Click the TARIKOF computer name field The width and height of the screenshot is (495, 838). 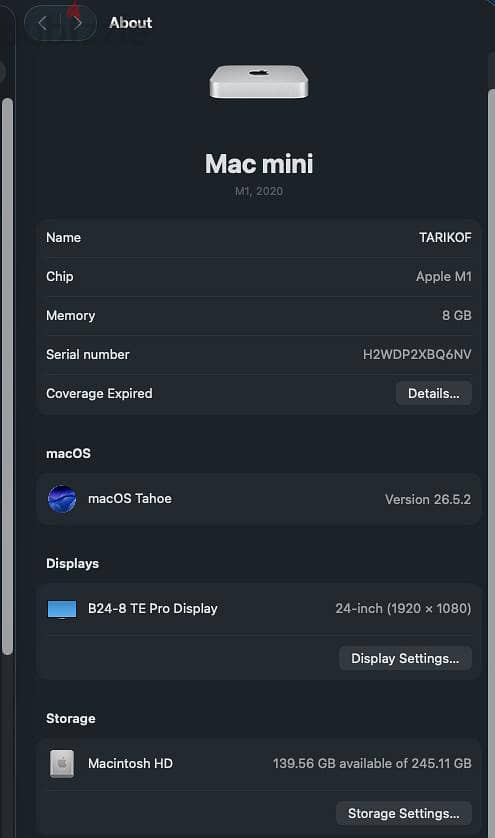tap(445, 237)
